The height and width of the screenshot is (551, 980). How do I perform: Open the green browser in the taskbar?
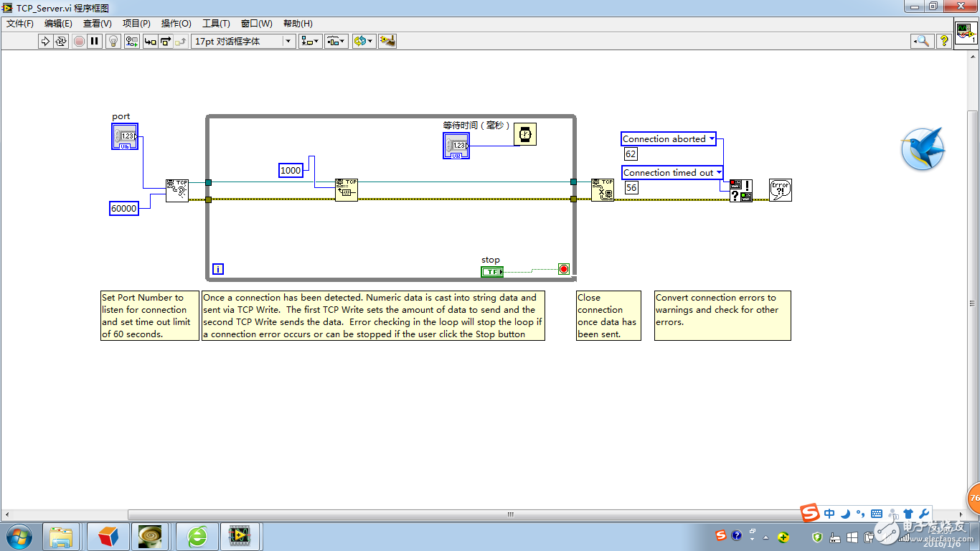197,537
